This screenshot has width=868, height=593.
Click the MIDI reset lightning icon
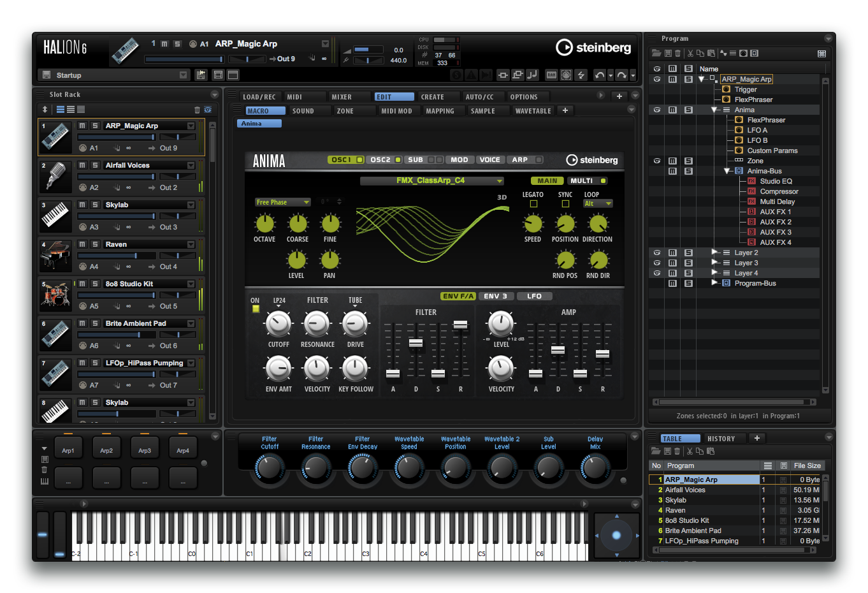click(x=581, y=75)
